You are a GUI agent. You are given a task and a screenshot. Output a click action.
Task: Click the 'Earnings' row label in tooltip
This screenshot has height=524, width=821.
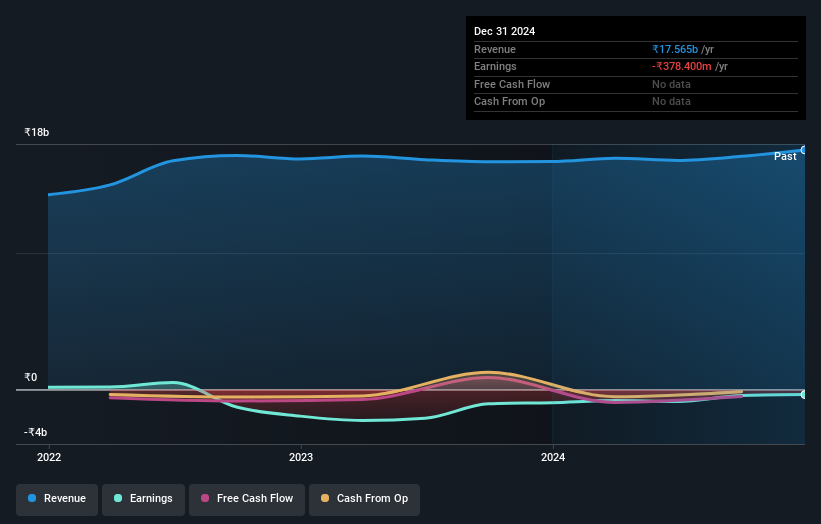tap(495, 66)
